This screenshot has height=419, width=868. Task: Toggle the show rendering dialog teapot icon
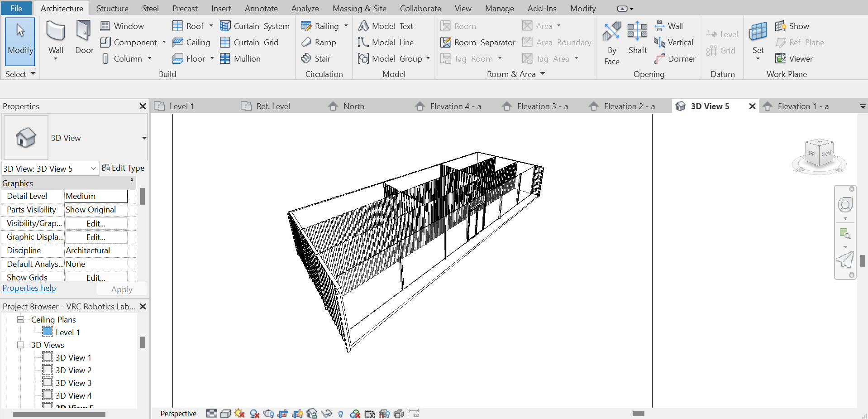click(x=269, y=414)
